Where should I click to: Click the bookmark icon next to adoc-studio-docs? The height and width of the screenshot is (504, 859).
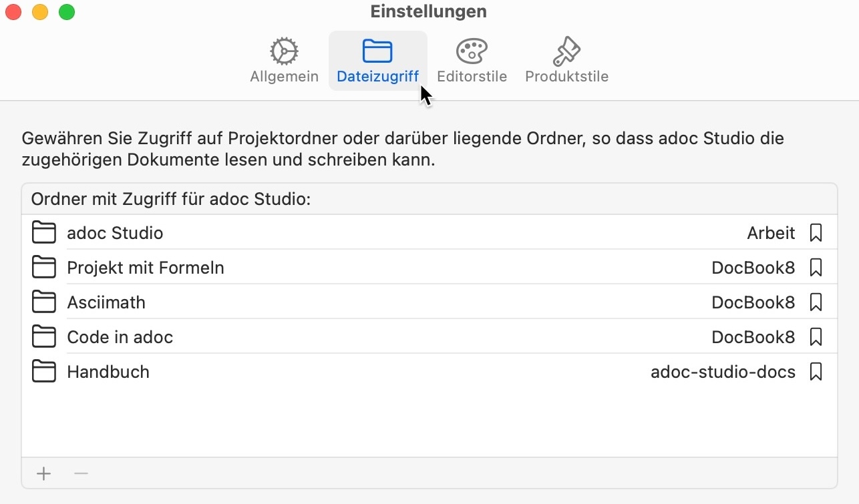click(x=816, y=372)
